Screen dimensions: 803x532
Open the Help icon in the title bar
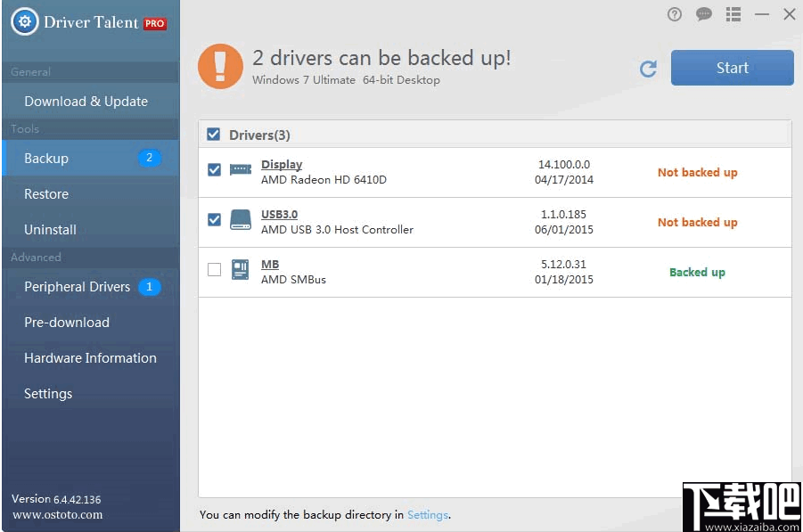[x=675, y=14]
